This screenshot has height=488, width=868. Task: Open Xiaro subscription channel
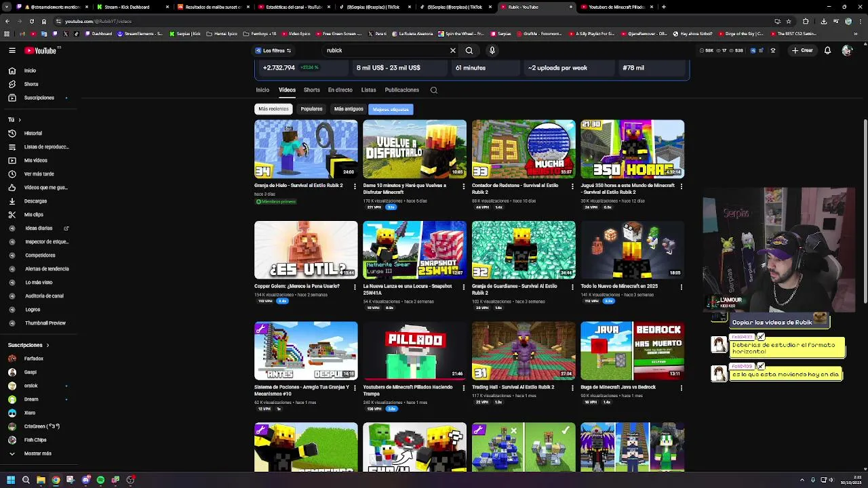tap(30, 413)
